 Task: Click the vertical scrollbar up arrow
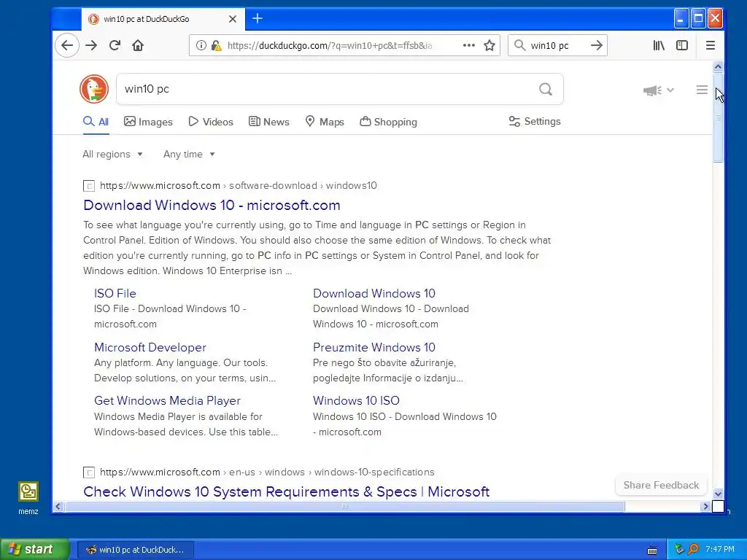coord(718,66)
